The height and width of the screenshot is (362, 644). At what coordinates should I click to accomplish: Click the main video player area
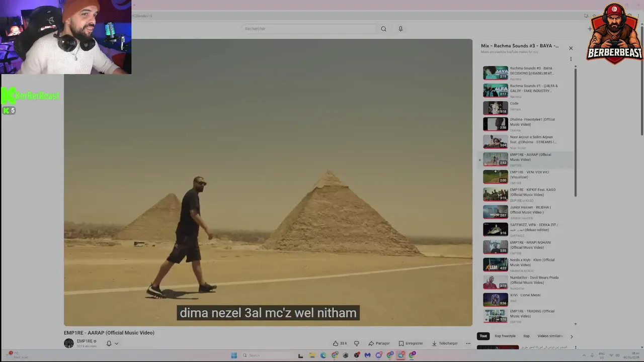pyautogui.click(x=268, y=183)
